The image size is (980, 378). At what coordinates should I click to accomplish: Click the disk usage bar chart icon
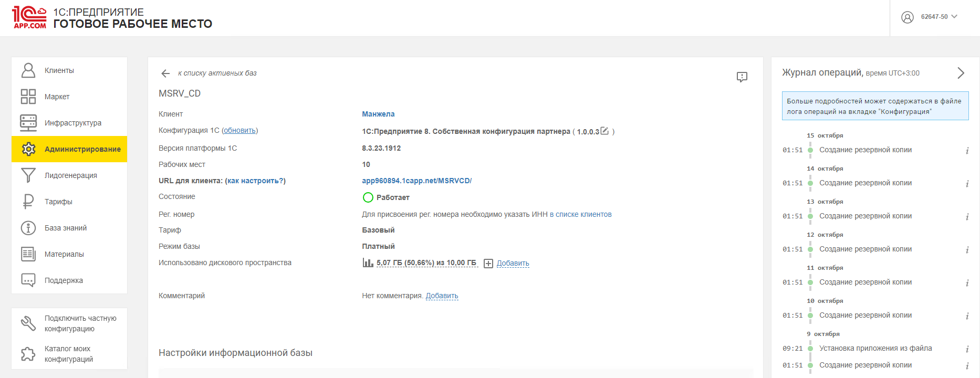tap(368, 262)
